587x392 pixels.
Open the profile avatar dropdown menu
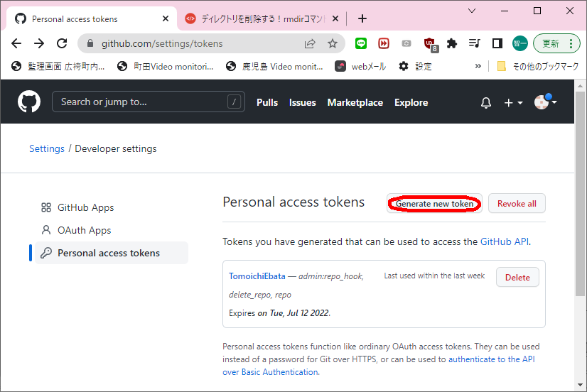tap(545, 102)
